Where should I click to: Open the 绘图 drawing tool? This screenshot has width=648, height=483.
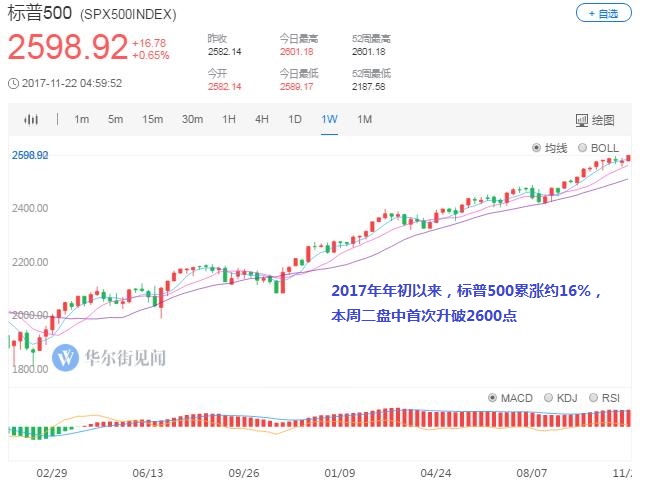tap(595, 120)
